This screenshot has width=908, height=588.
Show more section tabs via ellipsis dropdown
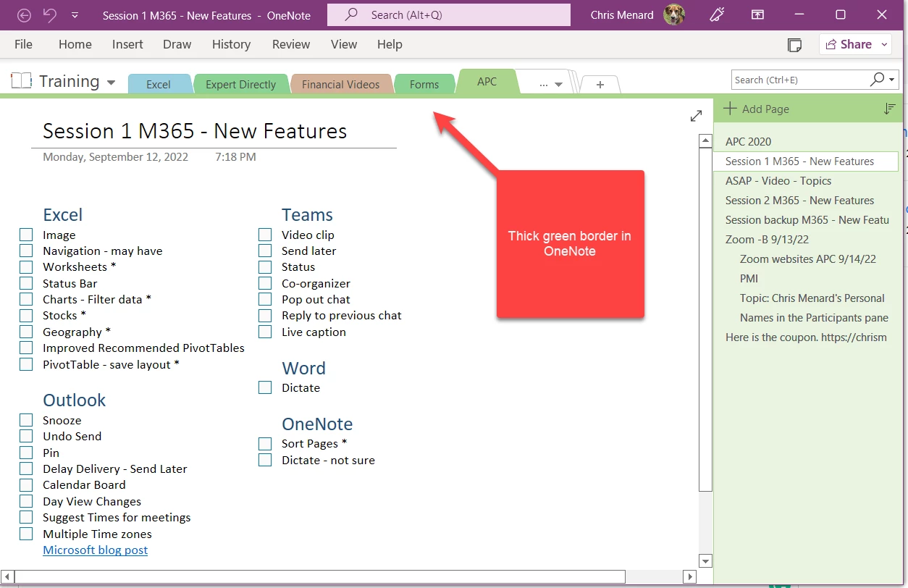pos(550,84)
